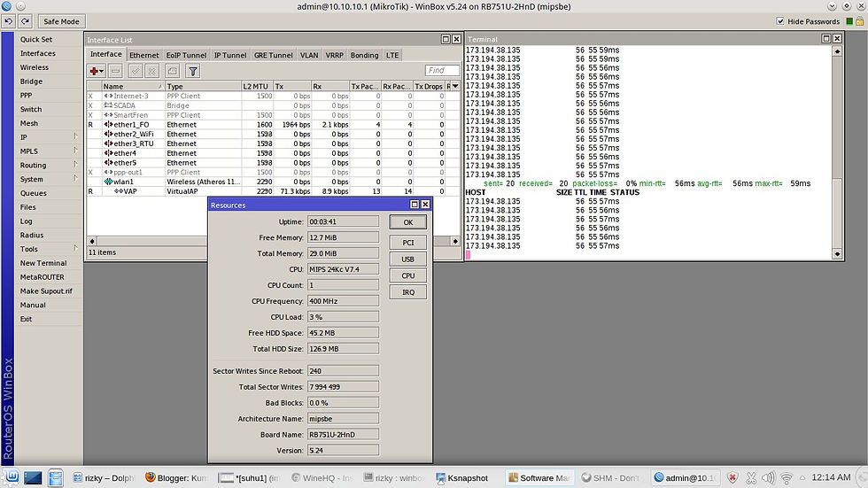Click the Remove (minus) interface icon
The height and width of the screenshot is (488, 868).
[x=115, y=71]
